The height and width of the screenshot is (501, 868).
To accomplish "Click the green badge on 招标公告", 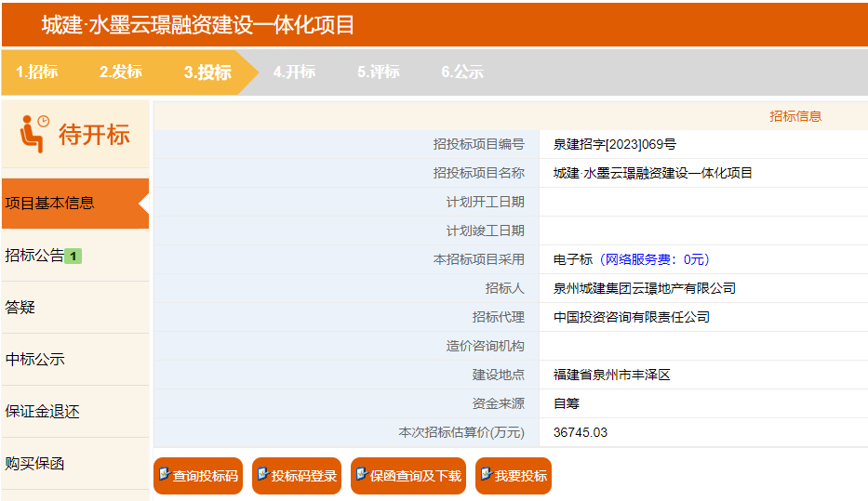I will coord(73,256).
